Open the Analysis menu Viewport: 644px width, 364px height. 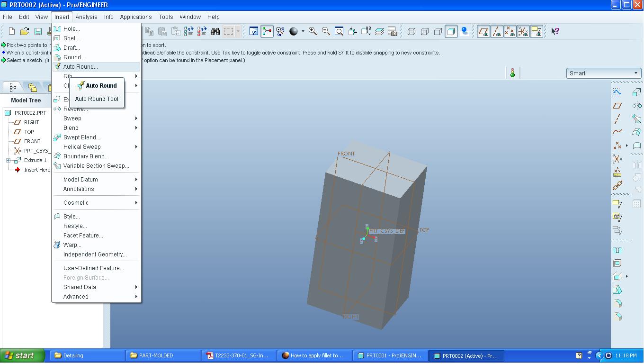pyautogui.click(x=86, y=17)
